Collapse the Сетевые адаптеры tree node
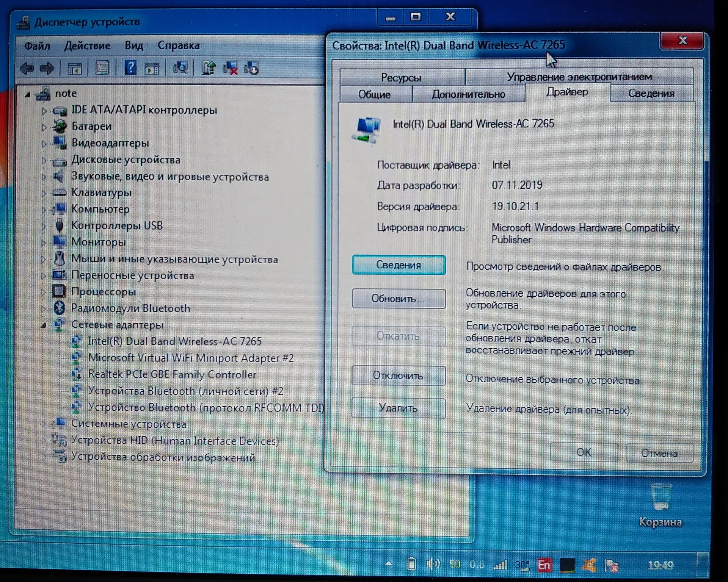Viewport: 728px width, 582px height. (x=44, y=325)
